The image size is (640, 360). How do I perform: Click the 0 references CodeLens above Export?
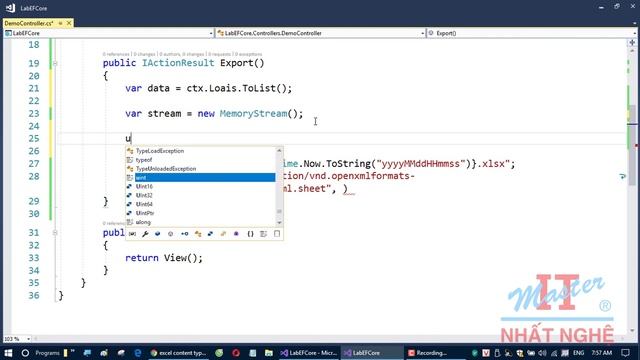point(116,54)
